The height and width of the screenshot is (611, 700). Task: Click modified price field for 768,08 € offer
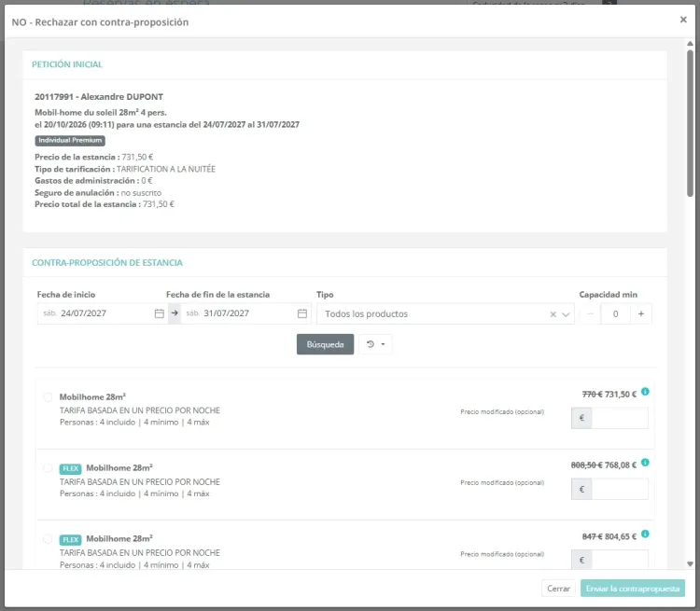coord(620,489)
